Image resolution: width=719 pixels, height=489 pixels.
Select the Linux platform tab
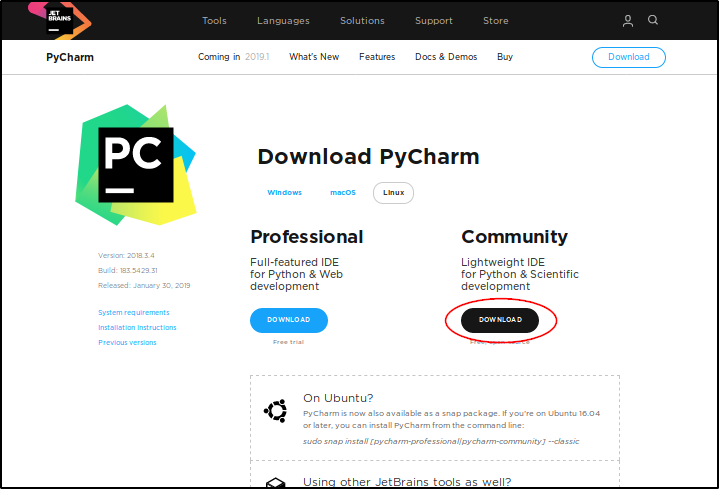[x=393, y=193]
